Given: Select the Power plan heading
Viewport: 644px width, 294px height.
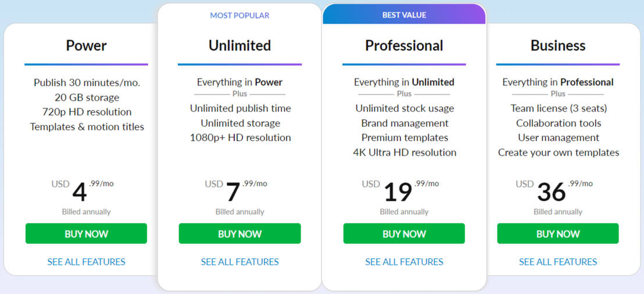Looking at the screenshot, I should click(x=86, y=45).
